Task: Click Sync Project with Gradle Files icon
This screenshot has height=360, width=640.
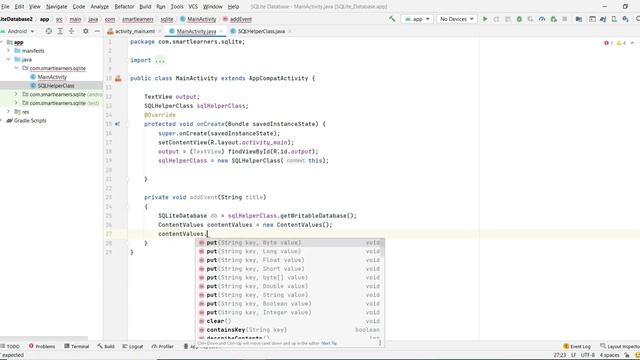Action: [x=603, y=19]
